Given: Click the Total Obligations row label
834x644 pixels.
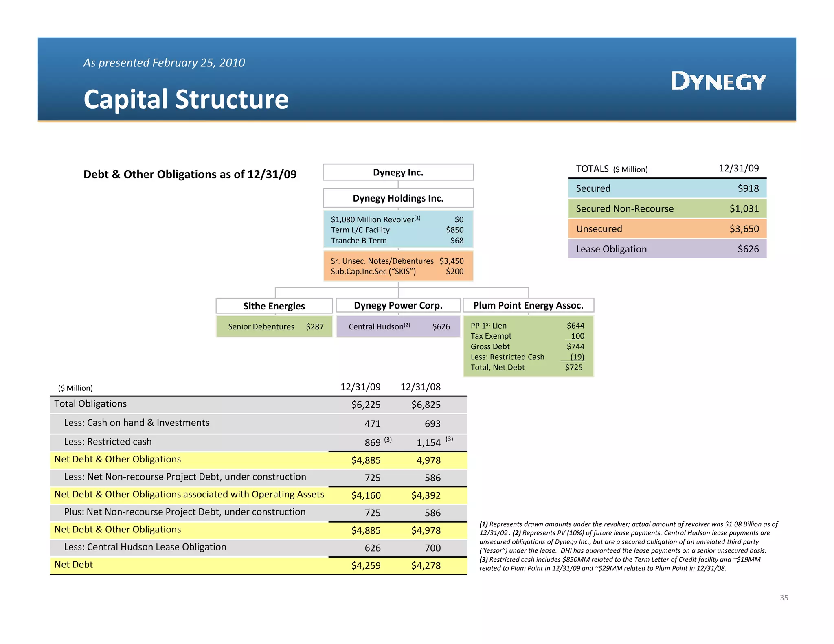Looking at the screenshot, I should click(90, 404).
